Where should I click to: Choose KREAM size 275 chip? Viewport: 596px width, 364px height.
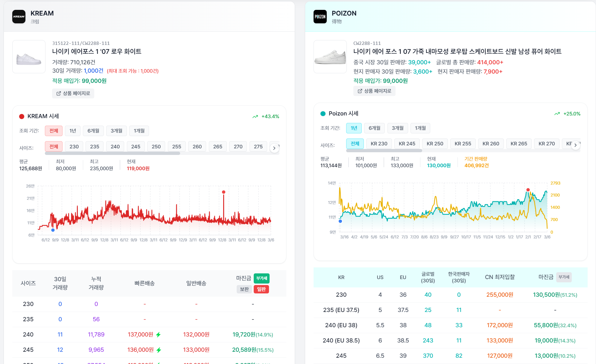click(258, 147)
